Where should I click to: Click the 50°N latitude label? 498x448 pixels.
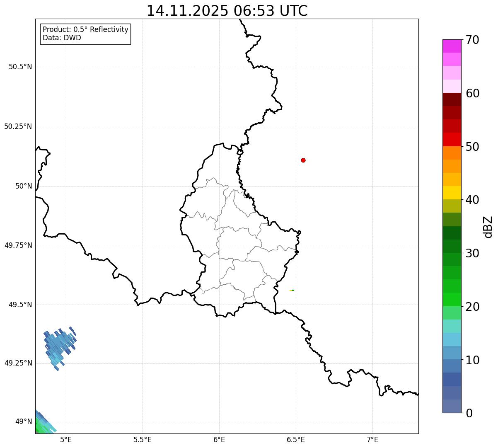tap(24, 186)
